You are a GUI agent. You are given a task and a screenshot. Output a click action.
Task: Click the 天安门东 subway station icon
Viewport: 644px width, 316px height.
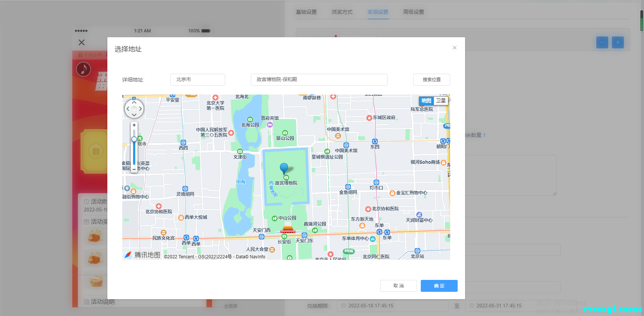[x=304, y=235]
